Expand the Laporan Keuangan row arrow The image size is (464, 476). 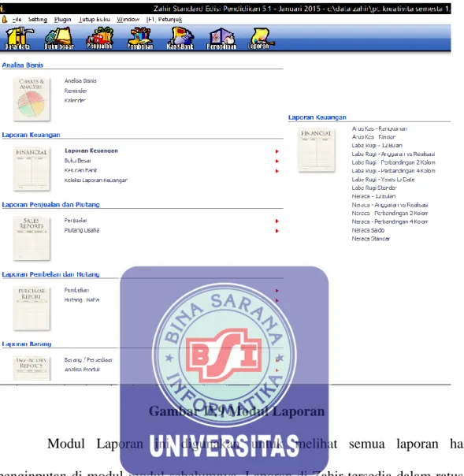(277, 151)
